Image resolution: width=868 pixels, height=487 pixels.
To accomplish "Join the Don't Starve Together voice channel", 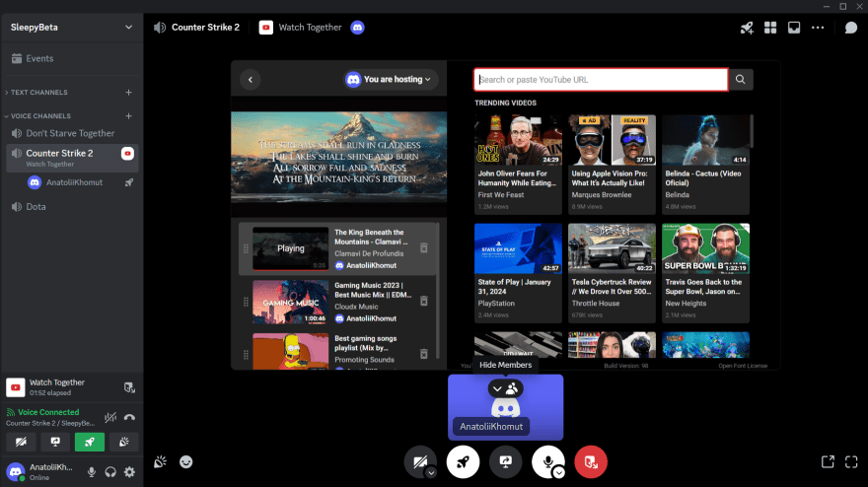I will coord(70,133).
